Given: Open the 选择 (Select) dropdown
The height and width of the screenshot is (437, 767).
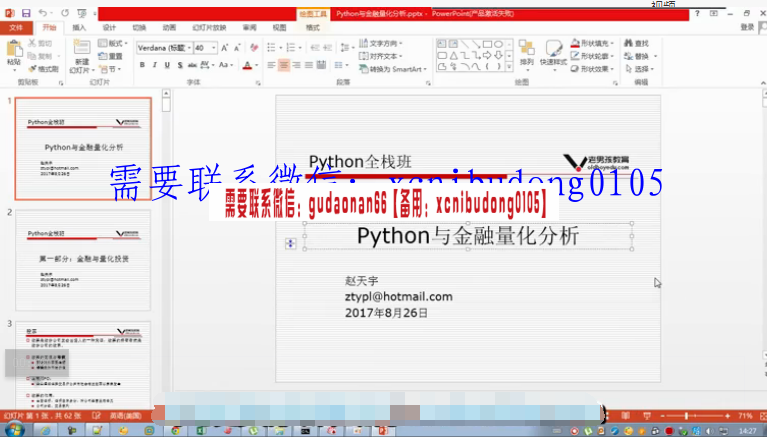Looking at the screenshot, I should [639, 69].
